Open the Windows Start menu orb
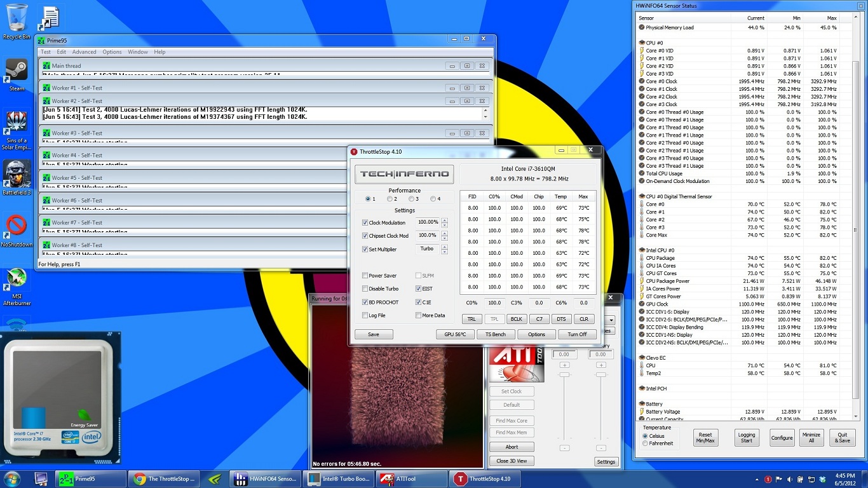 12,478
